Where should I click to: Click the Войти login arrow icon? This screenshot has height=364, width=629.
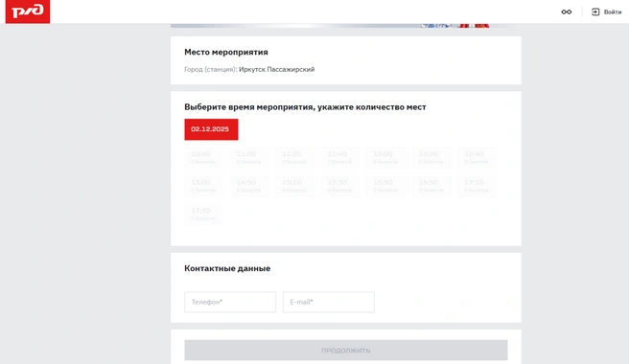tap(595, 12)
